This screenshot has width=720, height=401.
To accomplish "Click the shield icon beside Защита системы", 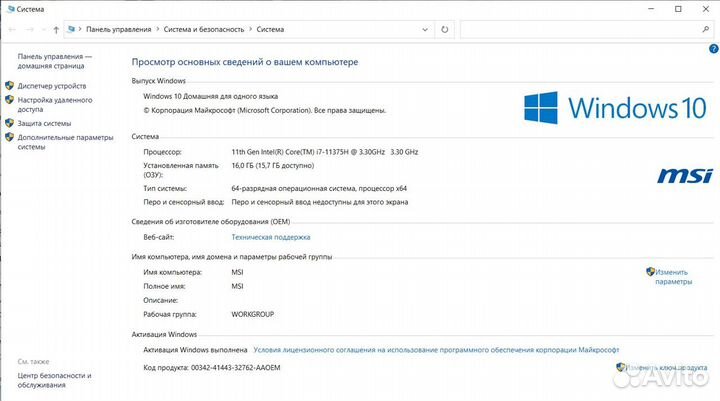I will (x=10, y=124).
